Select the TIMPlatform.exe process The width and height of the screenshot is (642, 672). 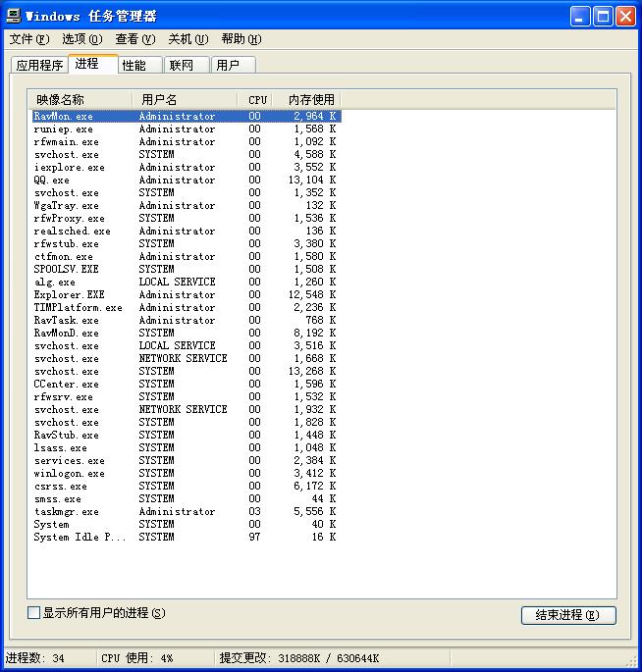[187, 308]
